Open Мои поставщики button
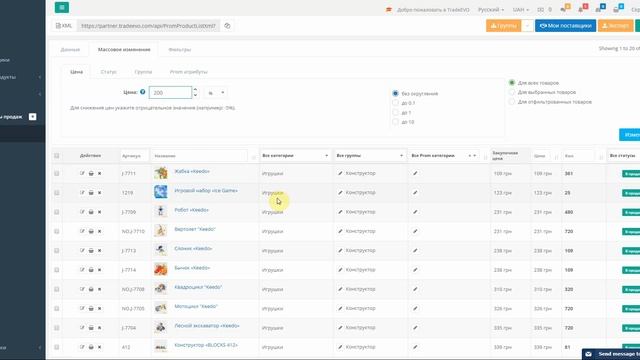Viewport: 640px width, 360px height. pyautogui.click(x=565, y=26)
